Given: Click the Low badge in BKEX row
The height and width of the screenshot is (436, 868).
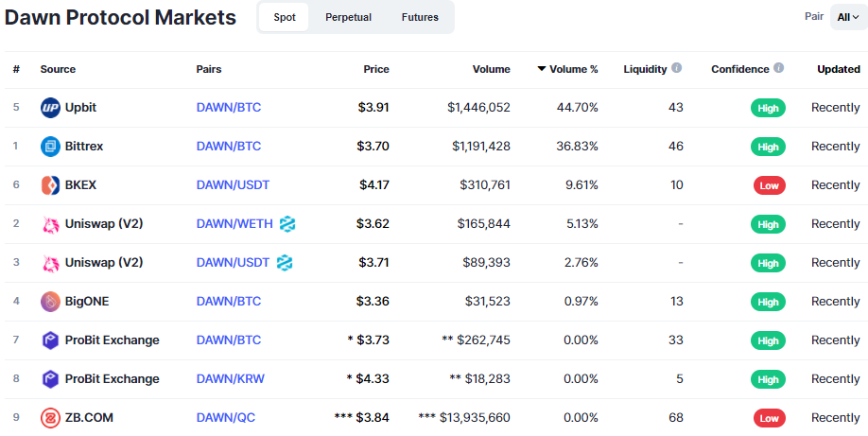Looking at the screenshot, I should (x=769, y=185).
